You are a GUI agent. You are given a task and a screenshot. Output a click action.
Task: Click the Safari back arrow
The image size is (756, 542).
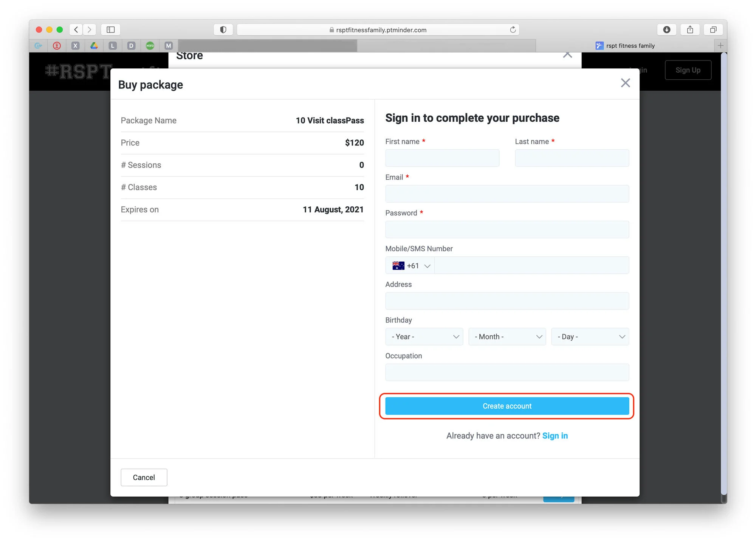pos(76,29)
